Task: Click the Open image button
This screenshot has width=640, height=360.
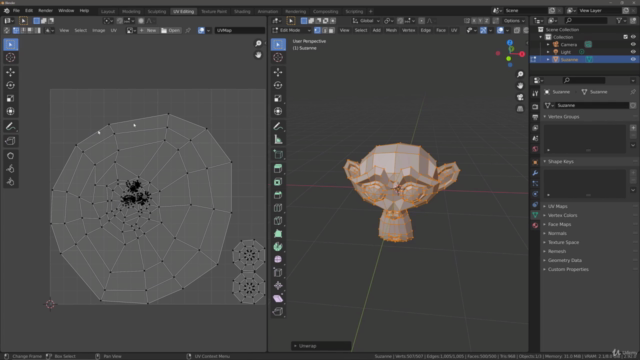Action: pos(170,30)
